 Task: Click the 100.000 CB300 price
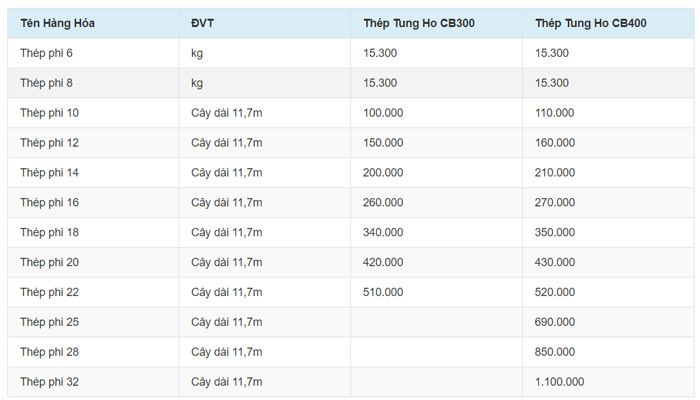[x=383, y=112]
